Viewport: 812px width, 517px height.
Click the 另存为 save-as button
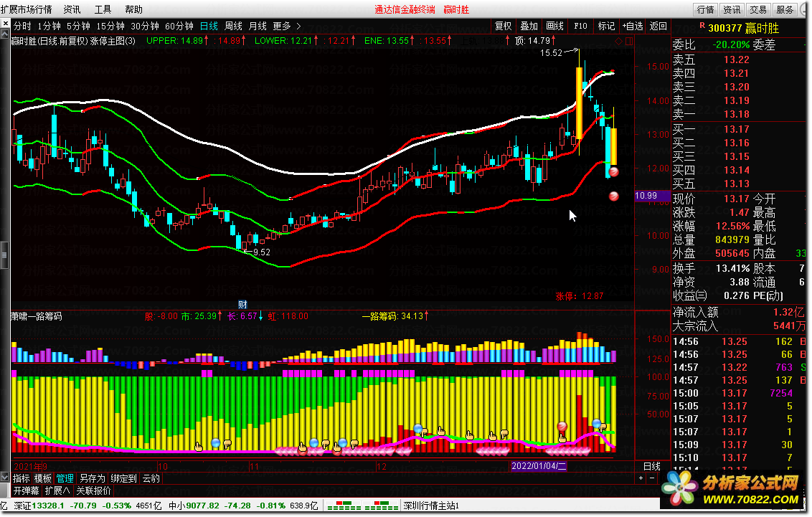[x=93, y=478]
